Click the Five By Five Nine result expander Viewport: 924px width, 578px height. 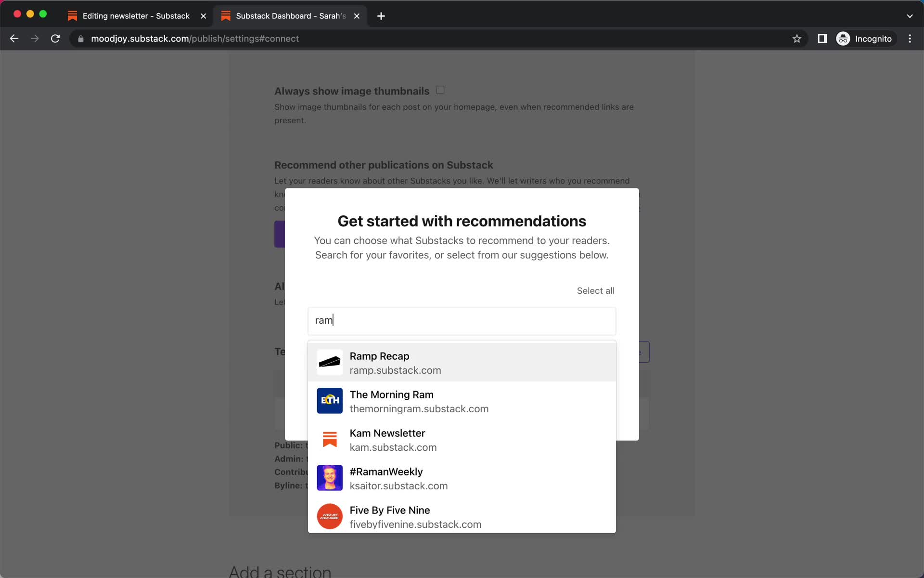pyautogui.click(x=462, y=517)
